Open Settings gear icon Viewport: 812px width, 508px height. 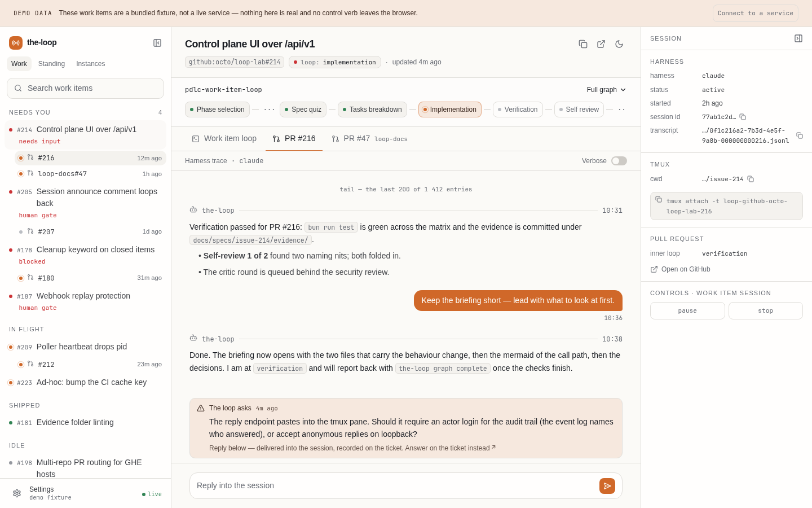(17, 493)
